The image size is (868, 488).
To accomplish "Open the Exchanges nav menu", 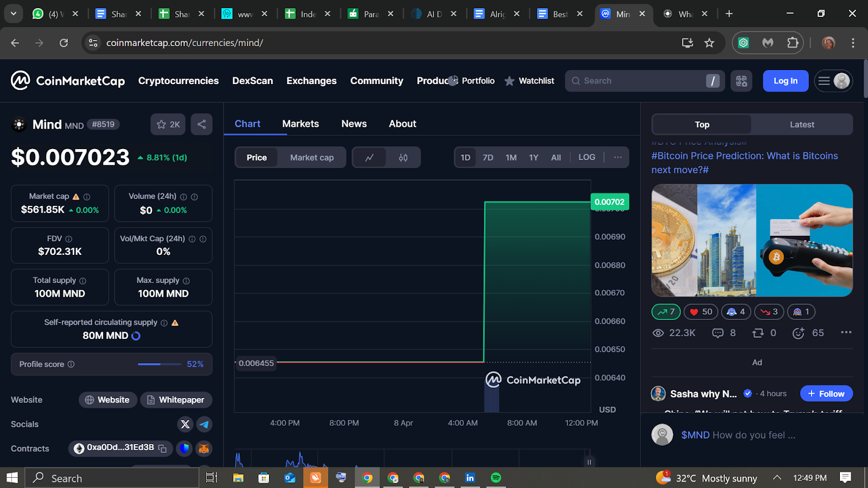I will click(311, 81).
